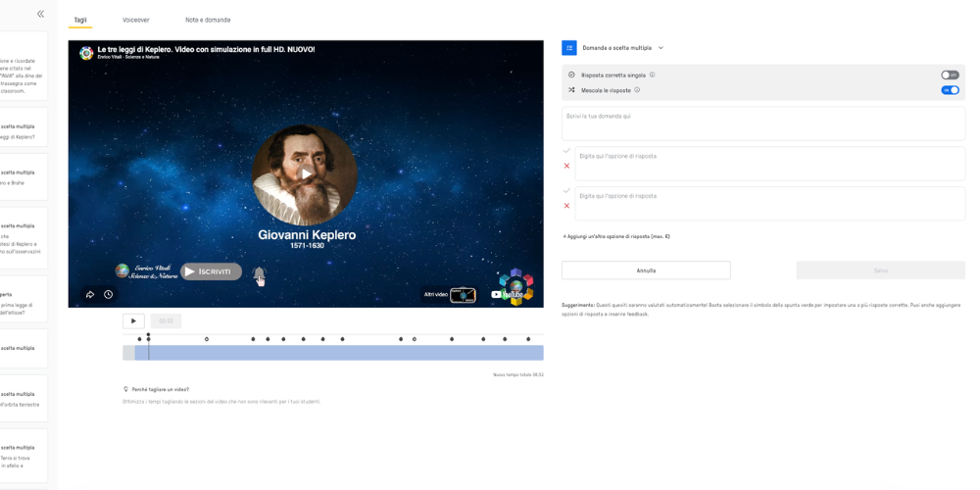Open the Voiceover tab

click(x=135, y=20)
